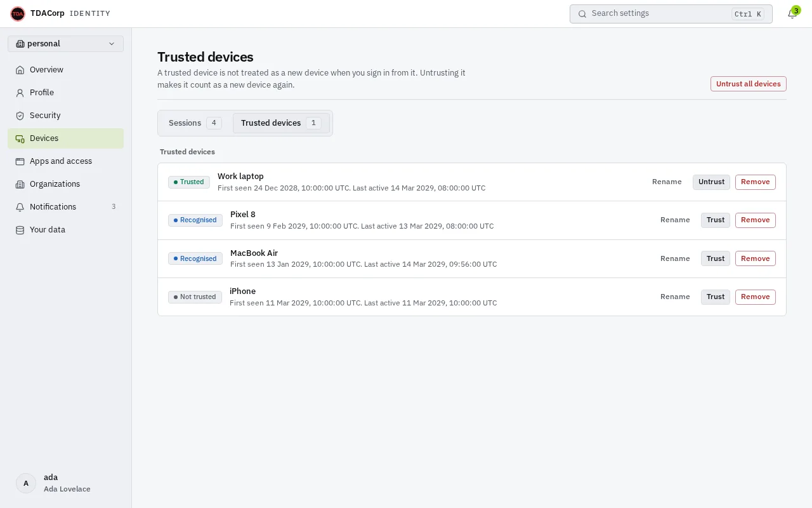Trust the Pixel 8 device
The height and width of the screenshot is (508, 812).
tap(716, 220)
